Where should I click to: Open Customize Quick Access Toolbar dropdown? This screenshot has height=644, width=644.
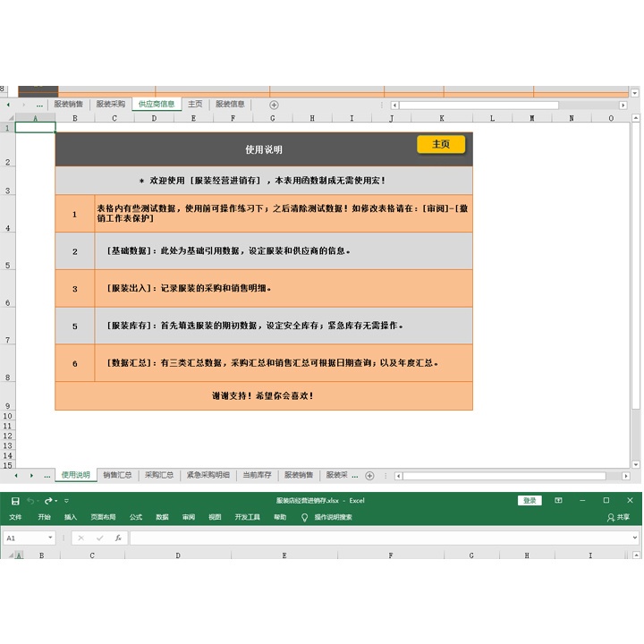click(66, 501)
